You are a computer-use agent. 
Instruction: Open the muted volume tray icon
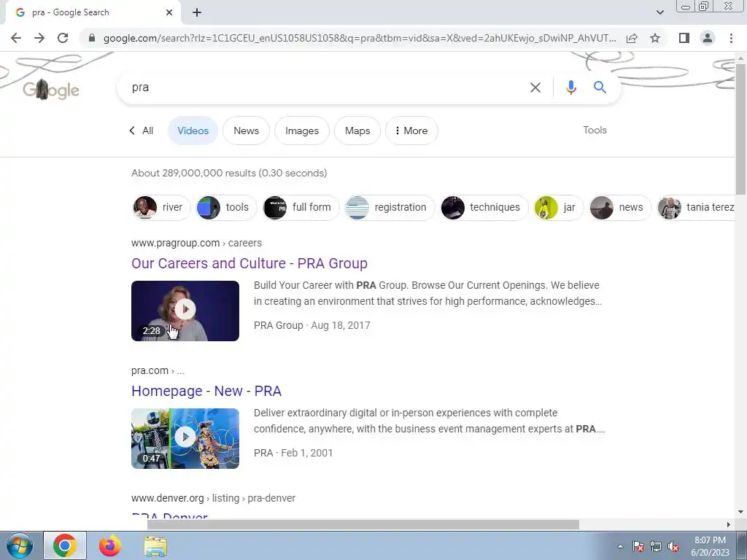(x=673, y=547)
